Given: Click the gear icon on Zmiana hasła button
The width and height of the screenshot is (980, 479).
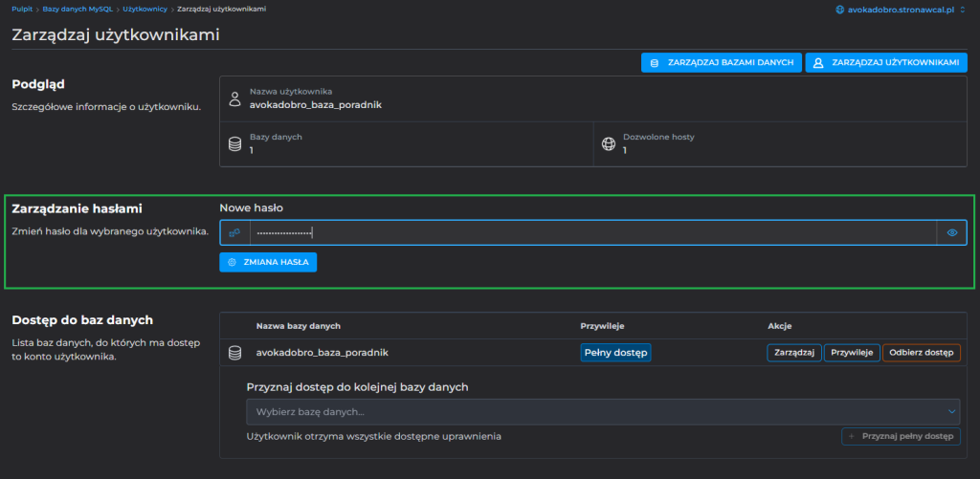Looking at the screenshot, I should [231, 262].
